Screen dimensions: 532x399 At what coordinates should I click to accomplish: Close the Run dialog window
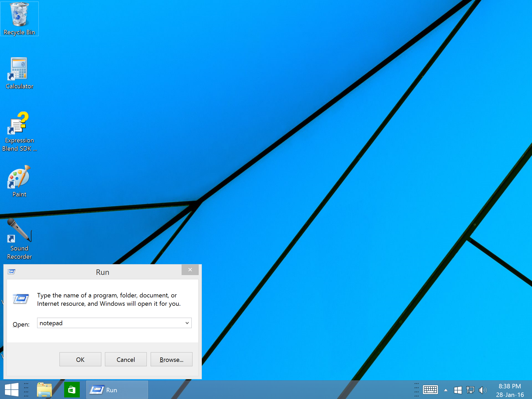click(190, 270)
